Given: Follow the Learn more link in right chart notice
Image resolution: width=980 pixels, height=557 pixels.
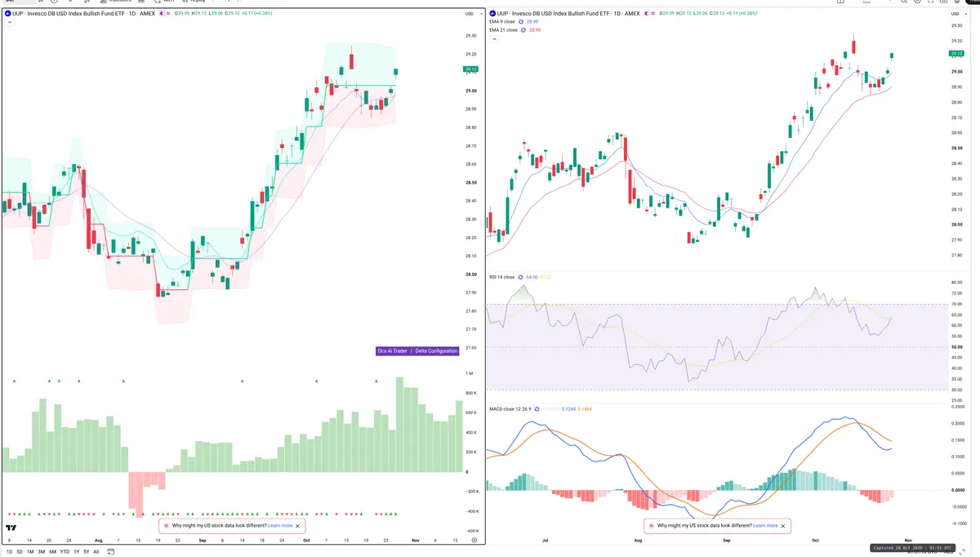Looking at the screenshot, I should pyautogui.click(x=765, y=526).
